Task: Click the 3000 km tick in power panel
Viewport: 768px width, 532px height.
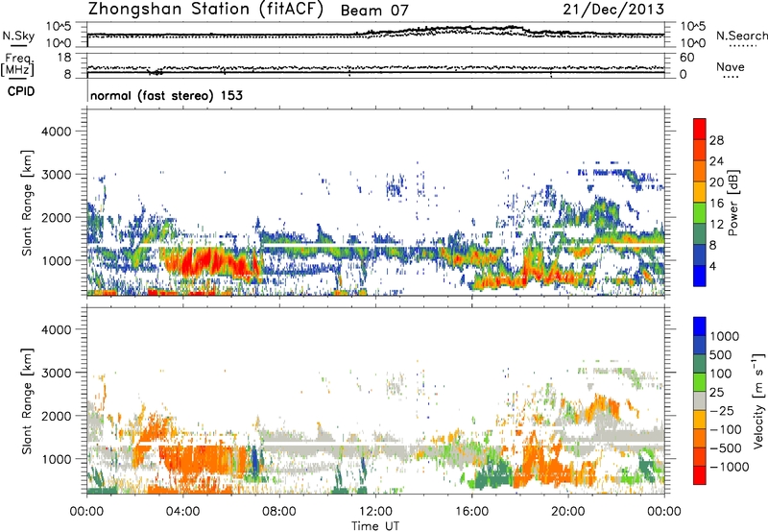Action: coord(56,175)
